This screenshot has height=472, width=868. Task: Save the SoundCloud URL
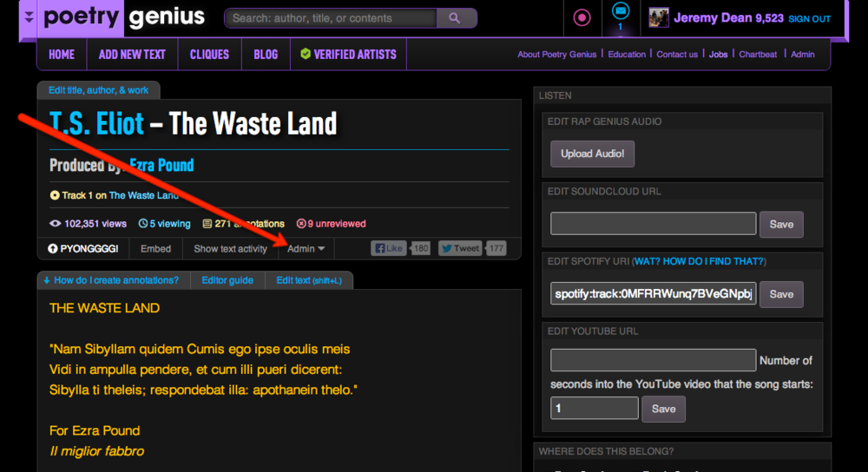coord(781,224)
